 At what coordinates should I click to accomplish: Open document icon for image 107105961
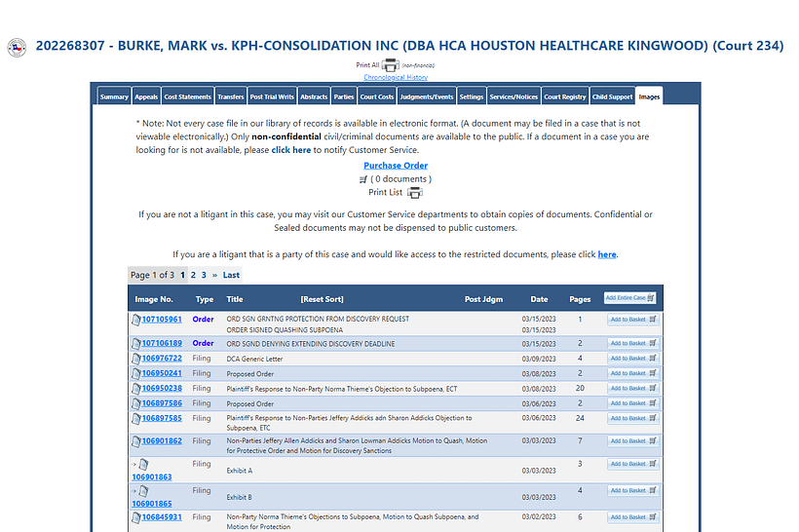[x=136, y=320]
